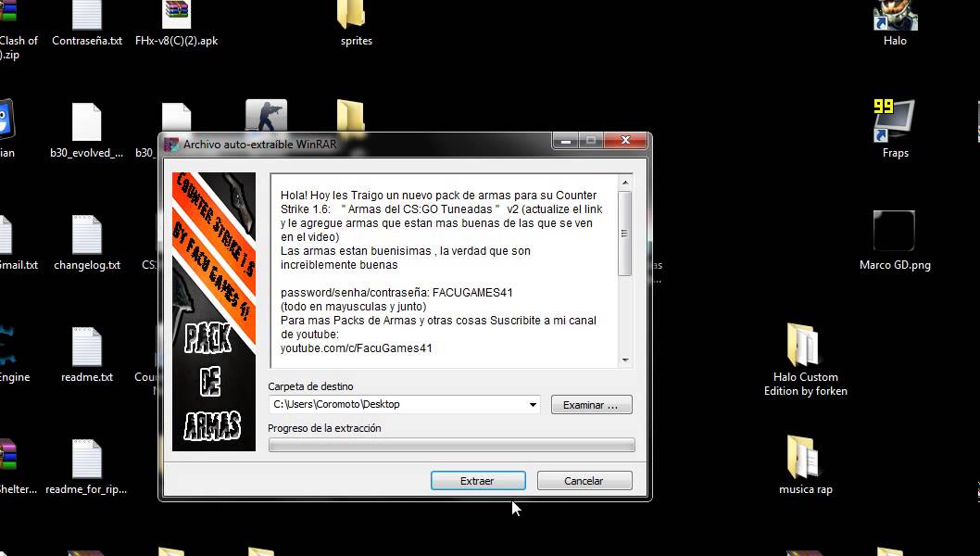The image size is (980, 556).
Task: Click the password line FACUGAMES41 text
Action: click(x=396, y=293)
